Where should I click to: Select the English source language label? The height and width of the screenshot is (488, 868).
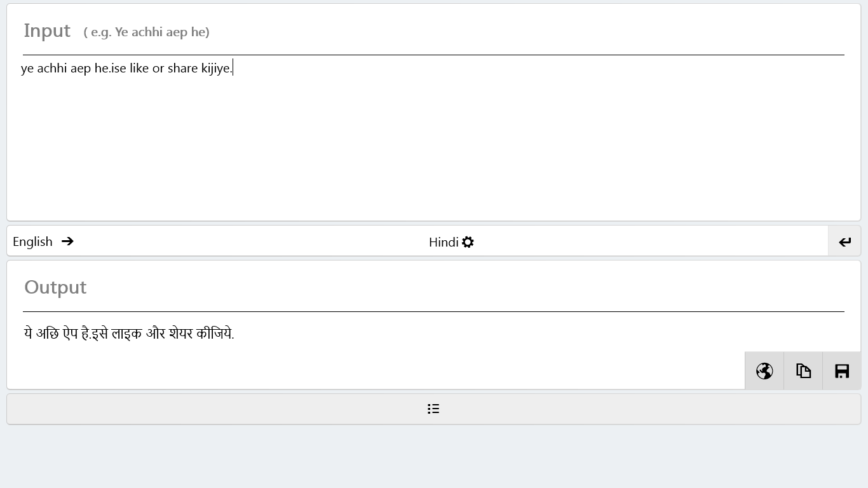[32, 241]
